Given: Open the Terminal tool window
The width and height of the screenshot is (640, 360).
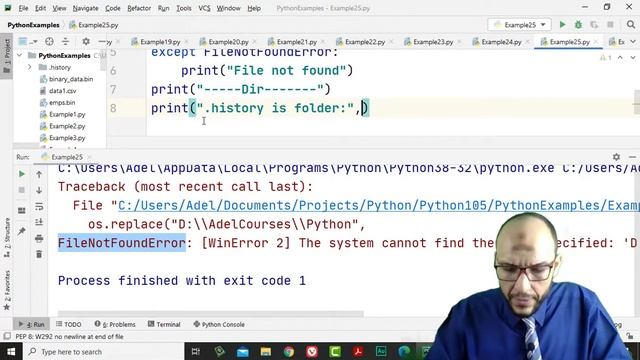Looking at the screenshot, I should 164,324.
